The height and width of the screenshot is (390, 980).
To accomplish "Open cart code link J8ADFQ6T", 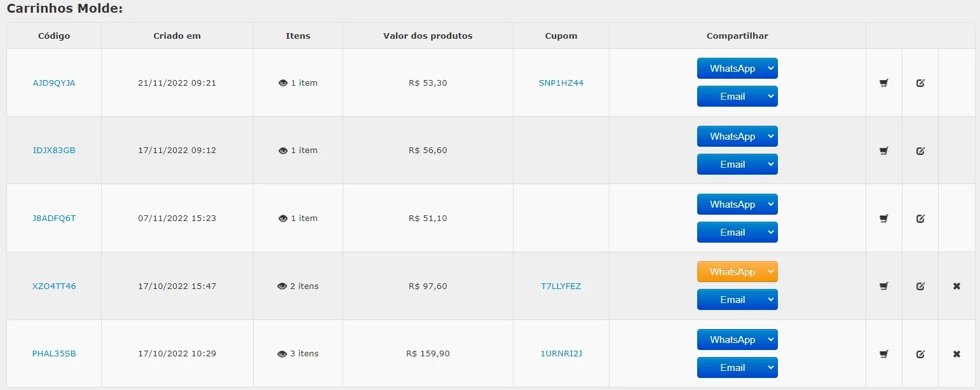I will pos(54,219).
